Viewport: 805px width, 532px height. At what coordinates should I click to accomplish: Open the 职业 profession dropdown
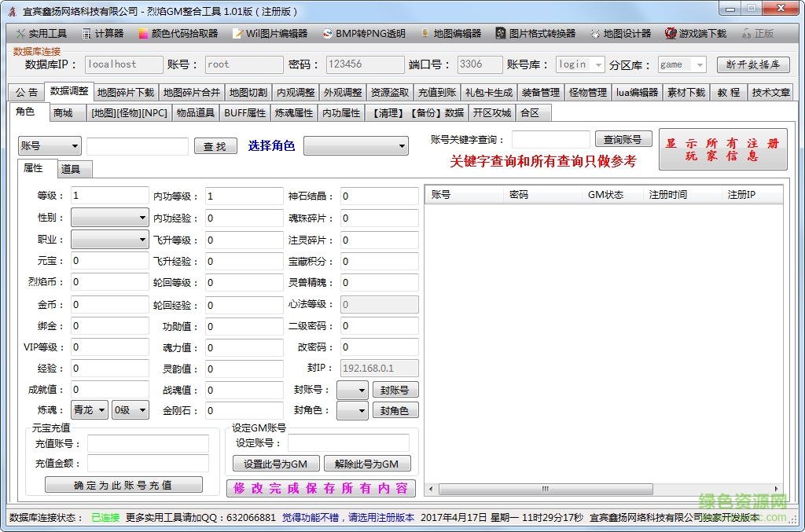pos(108,239)
